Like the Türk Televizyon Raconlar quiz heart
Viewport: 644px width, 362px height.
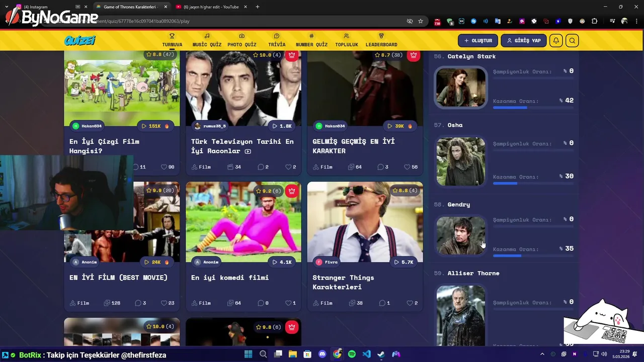pos(288,167)
